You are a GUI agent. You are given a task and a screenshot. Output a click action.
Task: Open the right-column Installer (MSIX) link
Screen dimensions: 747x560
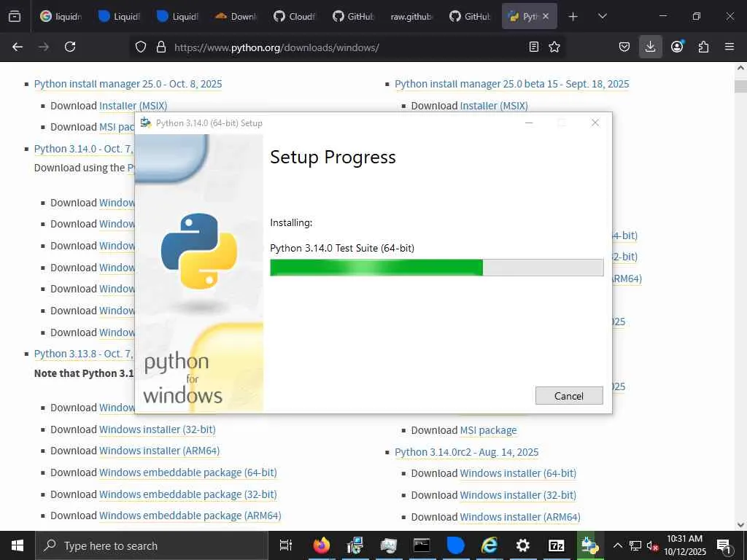(x=494, y=106)
